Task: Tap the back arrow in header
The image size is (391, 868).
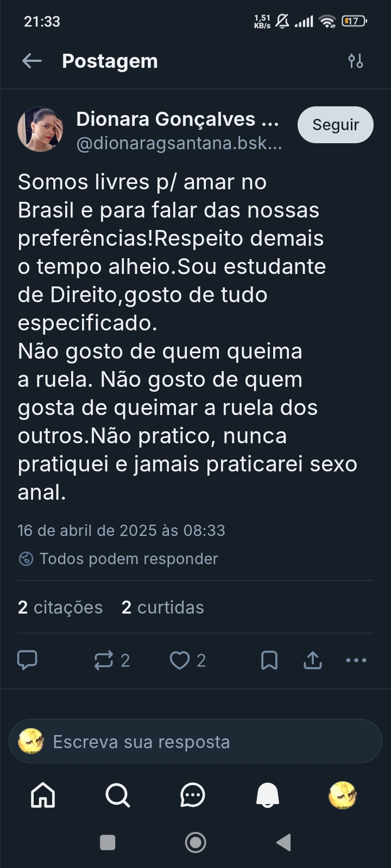Action: (x=31, y=61)
